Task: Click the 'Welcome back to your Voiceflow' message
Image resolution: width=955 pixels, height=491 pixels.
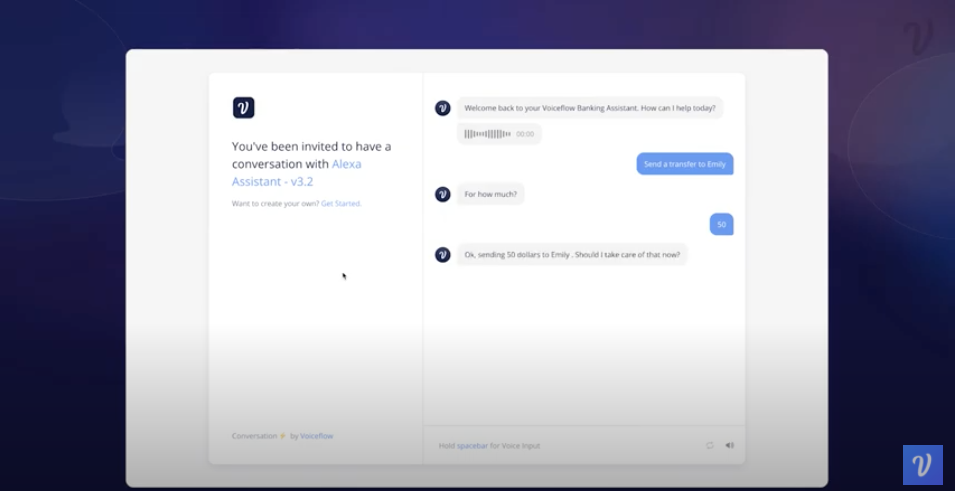Action: click(590, 108)
